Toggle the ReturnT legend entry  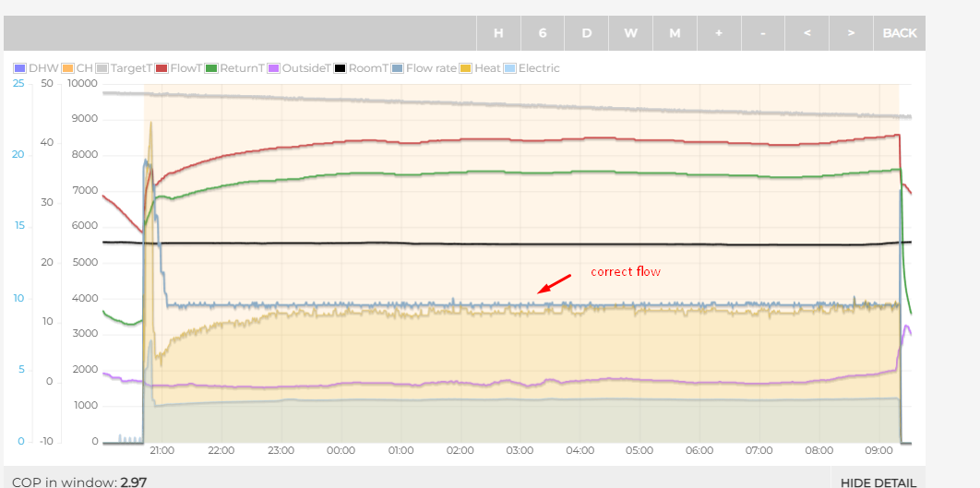(234, 68)
